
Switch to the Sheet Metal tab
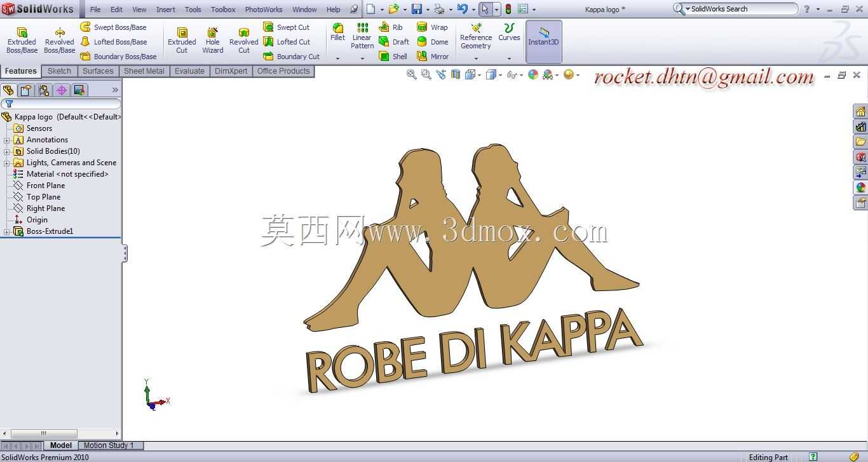tap(144, 71)
